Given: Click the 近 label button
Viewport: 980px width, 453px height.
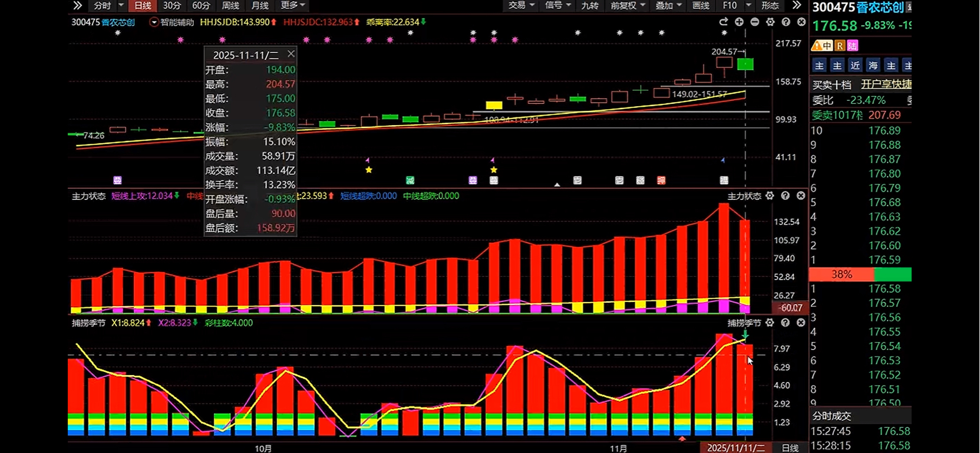Looking at the screenshot, I should click(855, 65).
